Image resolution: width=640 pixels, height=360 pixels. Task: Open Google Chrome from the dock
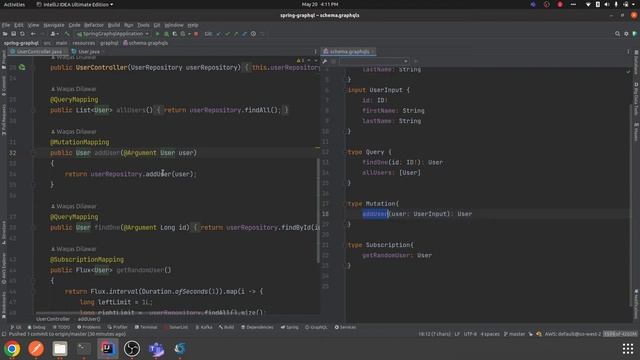[12, 349]
